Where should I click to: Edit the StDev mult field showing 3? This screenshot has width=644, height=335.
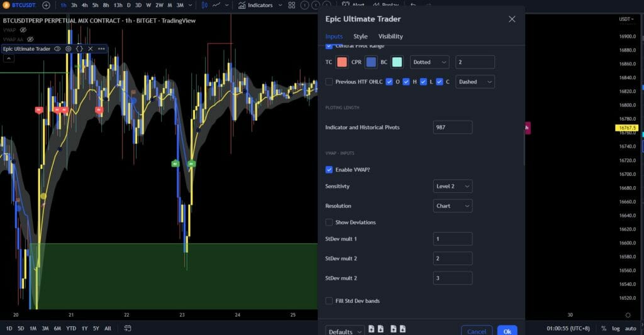coord(453,278)
